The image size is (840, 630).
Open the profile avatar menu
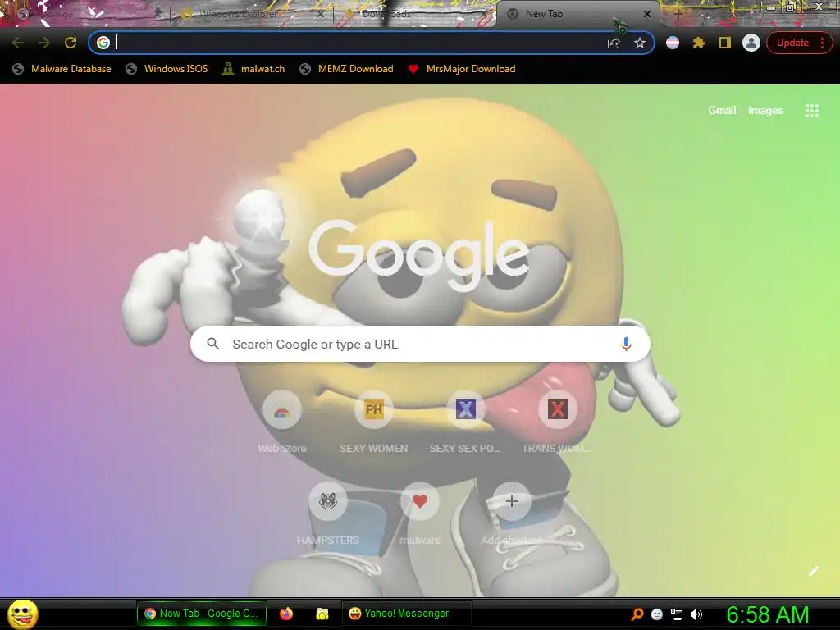click(x=751, y=43)
